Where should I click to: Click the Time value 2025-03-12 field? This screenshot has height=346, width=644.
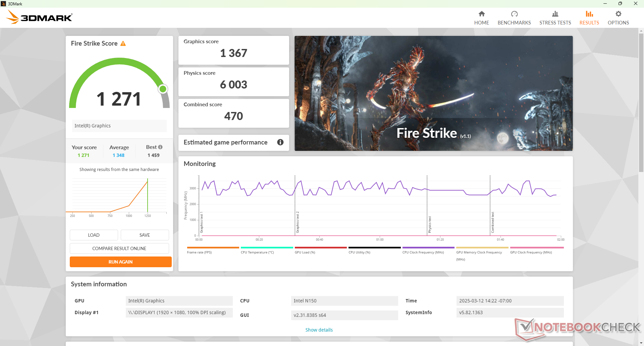(510, 301)
